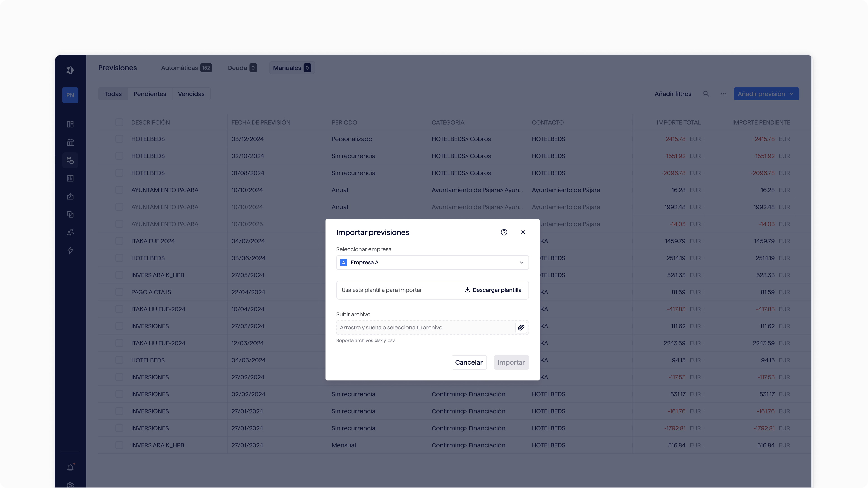Click the Mensual period cell
The height and width of the screenshot is (488, 868).
click(343, 445)
